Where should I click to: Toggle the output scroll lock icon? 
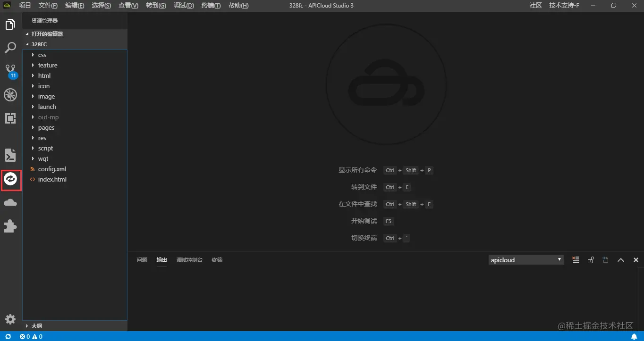click(591, 260)
